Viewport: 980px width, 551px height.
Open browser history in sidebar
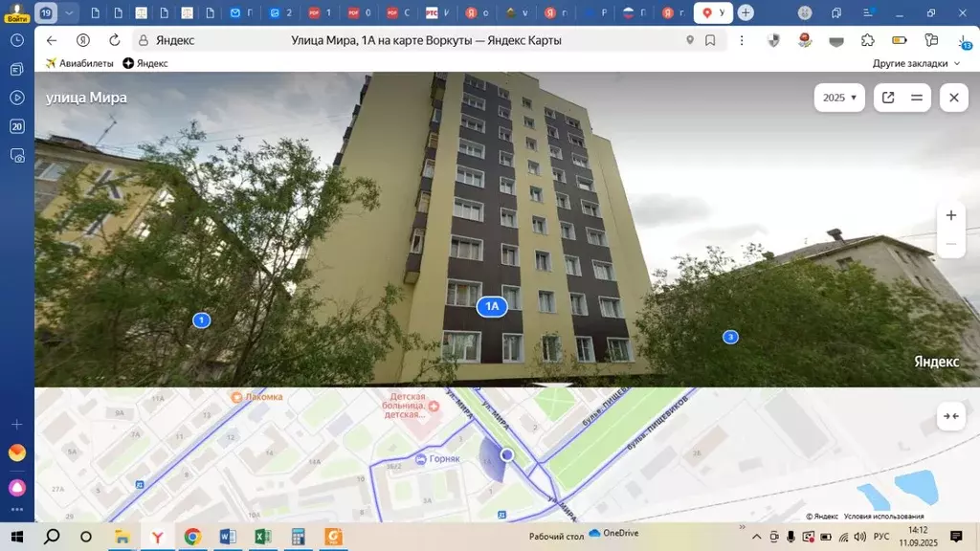click(x=16, y=40)
